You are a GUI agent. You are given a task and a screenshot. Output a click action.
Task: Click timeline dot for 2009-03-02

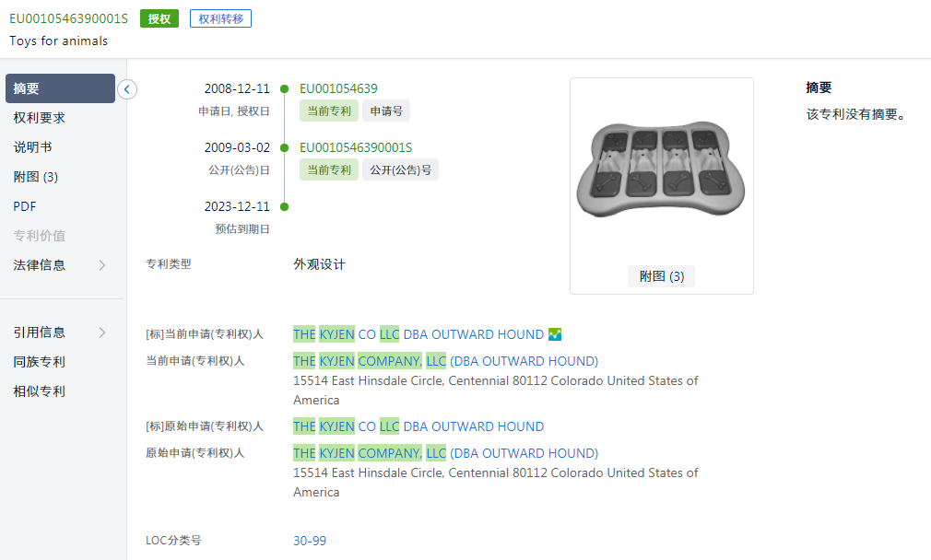285,147
